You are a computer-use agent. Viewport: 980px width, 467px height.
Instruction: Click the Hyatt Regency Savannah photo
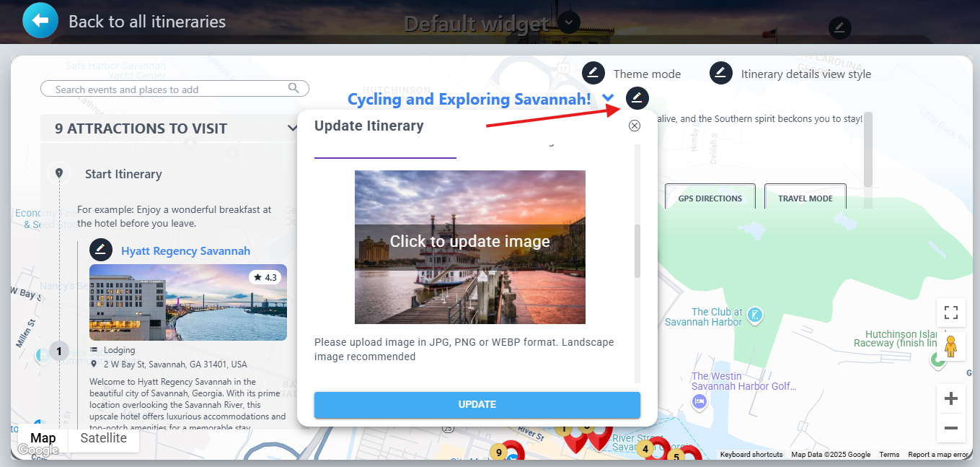pos(188,302)
